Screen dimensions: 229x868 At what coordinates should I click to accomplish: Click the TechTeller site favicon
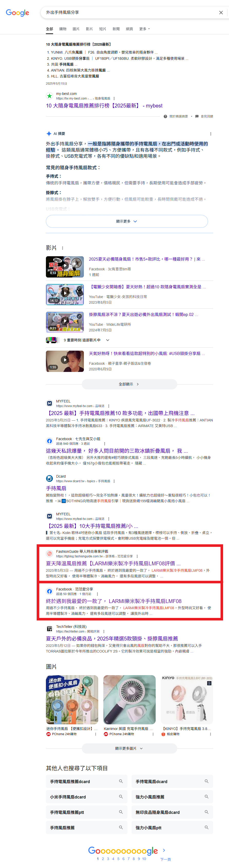[49, 629]
